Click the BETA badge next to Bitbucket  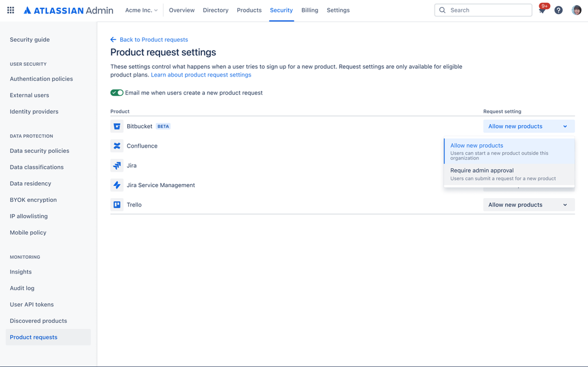(163, 126)
